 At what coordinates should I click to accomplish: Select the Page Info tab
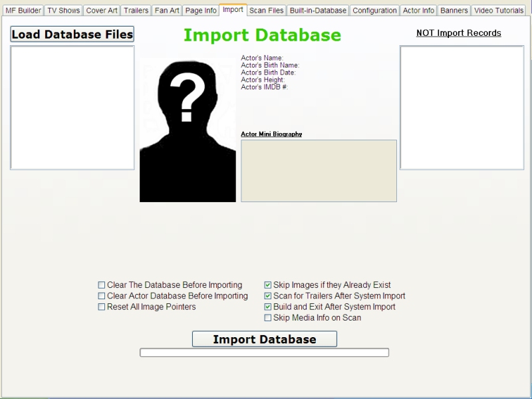tap(200, 10)
